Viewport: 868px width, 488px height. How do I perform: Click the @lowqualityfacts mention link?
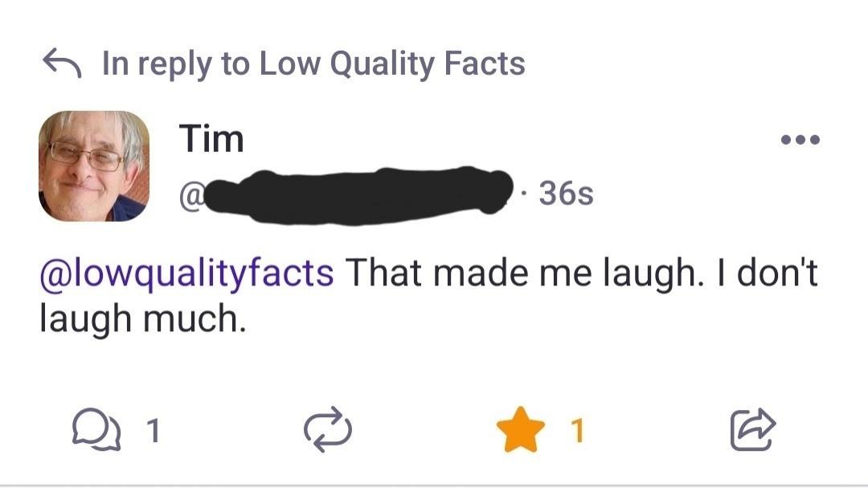pyautogui.click(x=186, y=273)
